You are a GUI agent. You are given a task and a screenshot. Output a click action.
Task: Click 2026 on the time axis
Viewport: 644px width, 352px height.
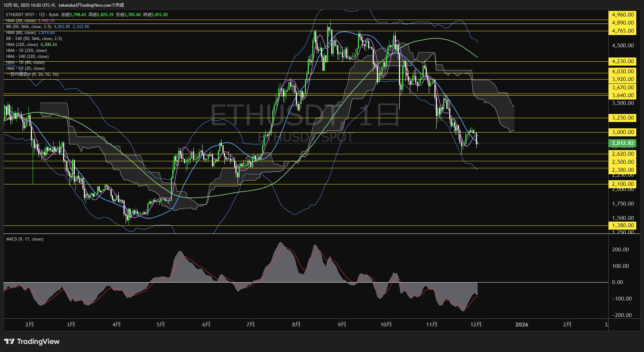click(x=522, y=325)
